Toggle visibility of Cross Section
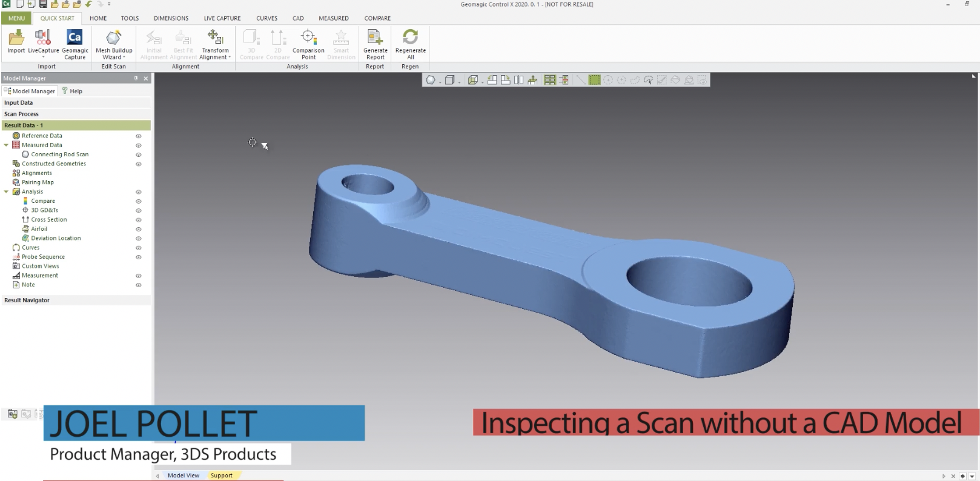The height and width of the screenshot is (481, 980). (x=138, y=220)
